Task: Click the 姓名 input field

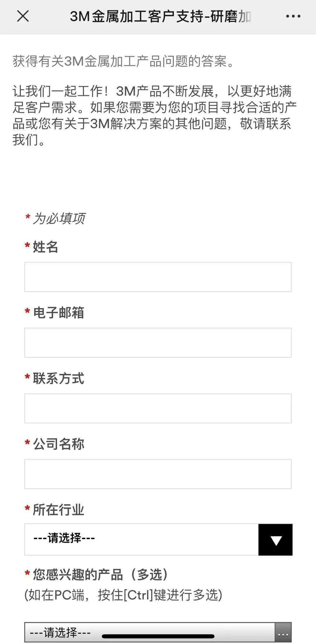Action: [158, 277]
